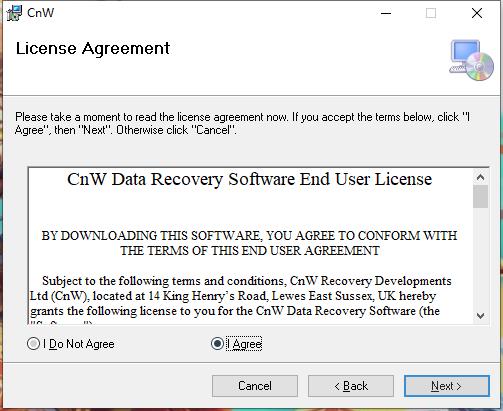Screen dimensions: 503x411
Task: Close the CnW installer window
Action: tap(477, 13)
